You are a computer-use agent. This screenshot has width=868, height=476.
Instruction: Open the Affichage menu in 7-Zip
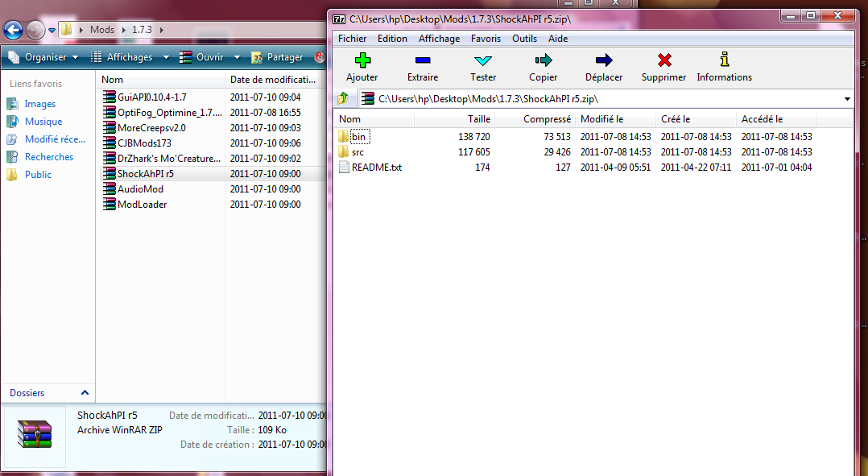point(439,38)
